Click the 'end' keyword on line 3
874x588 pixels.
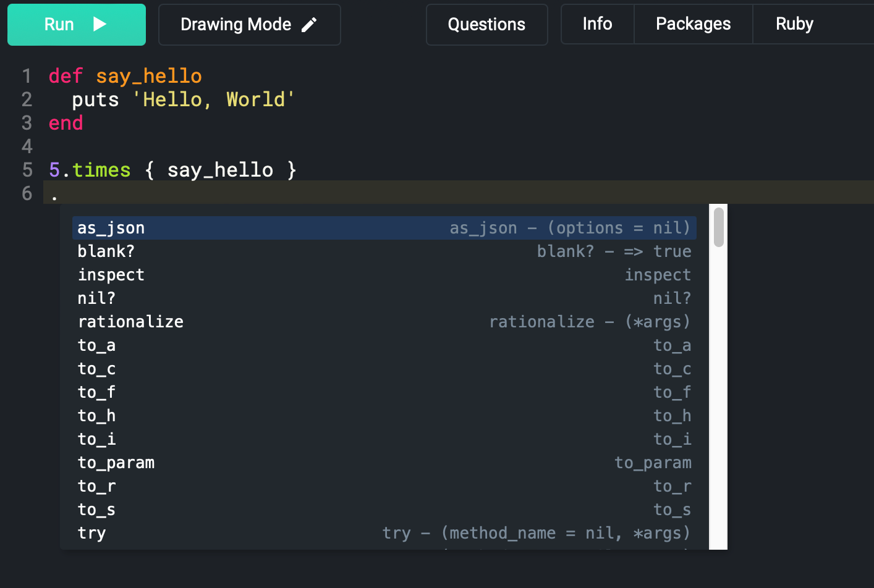pos(66,123)
